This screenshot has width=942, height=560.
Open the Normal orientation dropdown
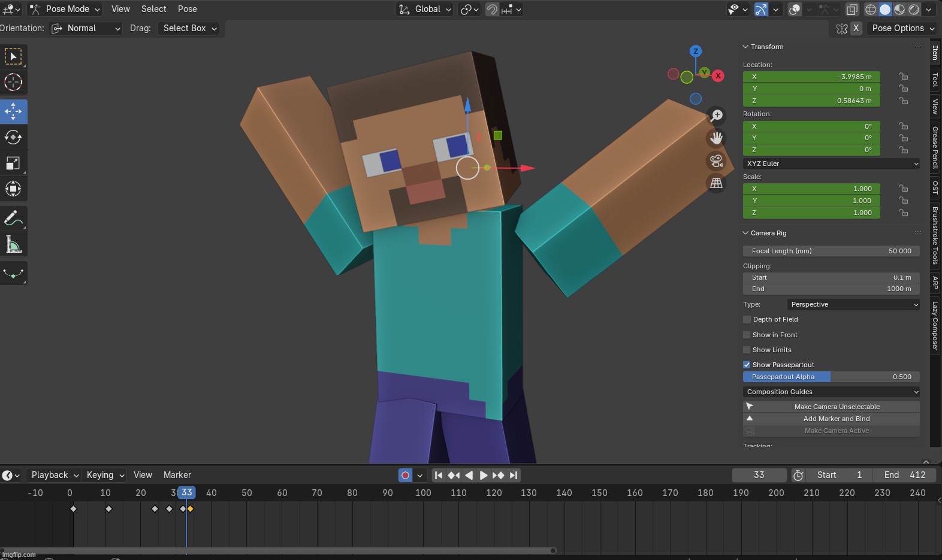click(x=86, y=28)
